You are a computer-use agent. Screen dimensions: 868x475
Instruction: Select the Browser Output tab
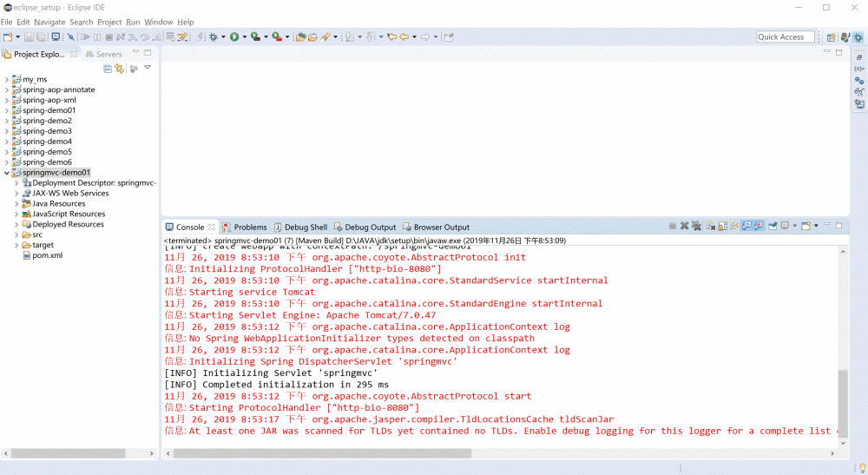tap(437, 227)
